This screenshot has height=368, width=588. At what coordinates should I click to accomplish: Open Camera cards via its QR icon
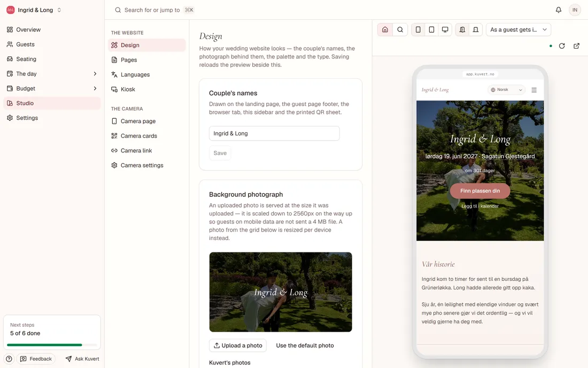tap(114, 136)
